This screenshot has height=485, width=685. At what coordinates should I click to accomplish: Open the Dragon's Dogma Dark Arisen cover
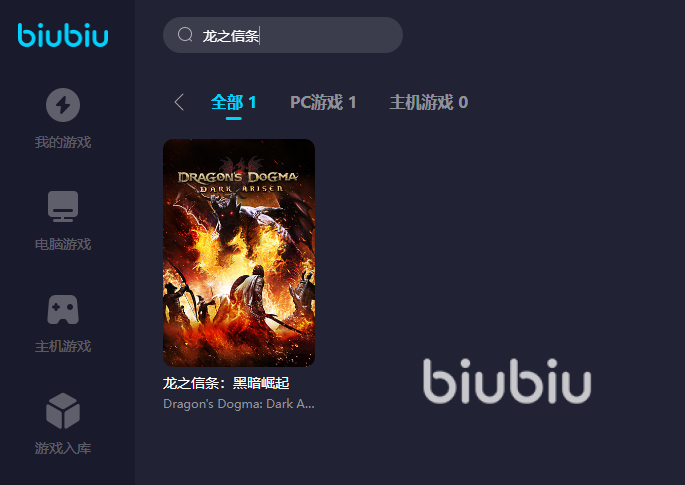tap(239, 253)
